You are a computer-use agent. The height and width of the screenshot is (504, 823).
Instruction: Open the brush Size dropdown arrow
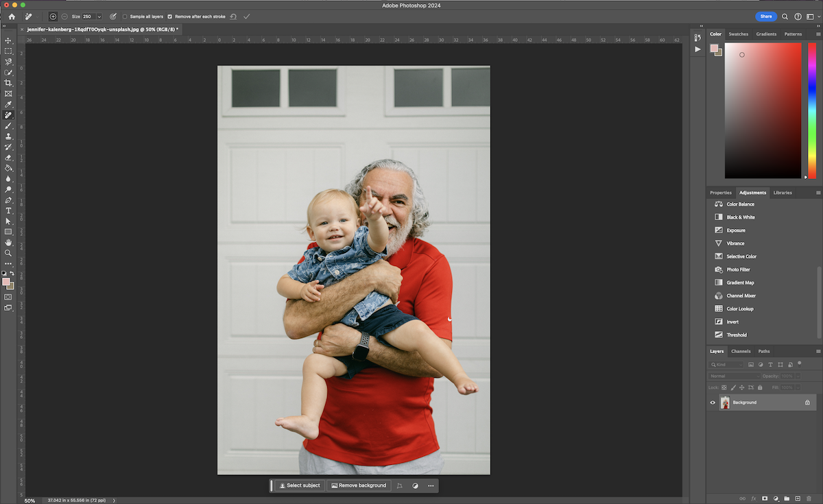[99, 16]
